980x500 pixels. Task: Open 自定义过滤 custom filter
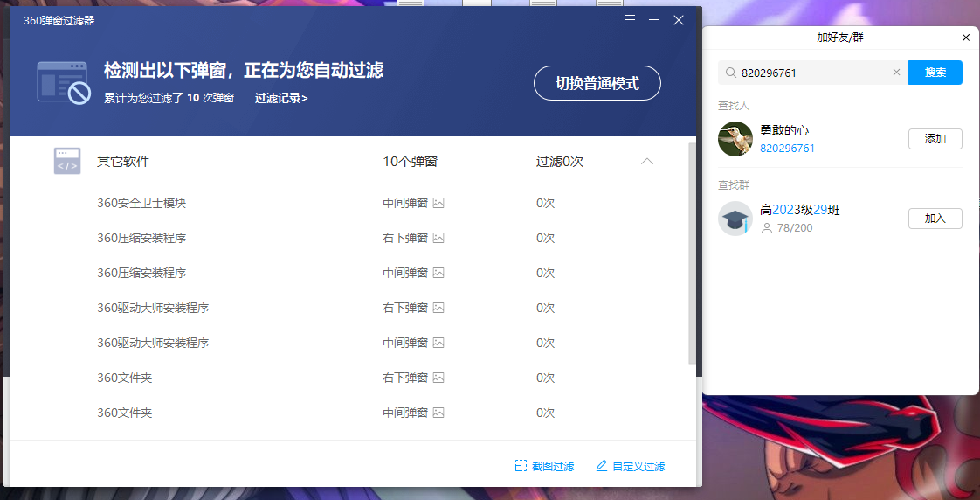point(630,466)
